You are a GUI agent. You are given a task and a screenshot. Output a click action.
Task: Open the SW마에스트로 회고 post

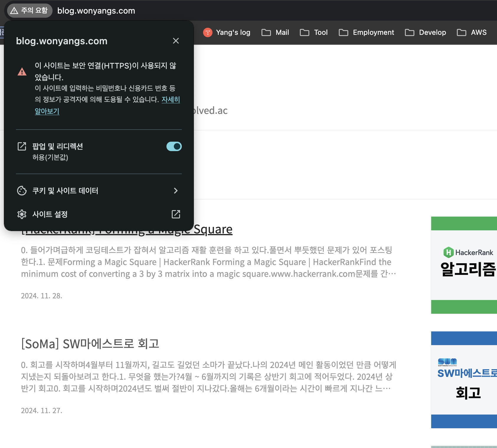[x=90, y=343]
